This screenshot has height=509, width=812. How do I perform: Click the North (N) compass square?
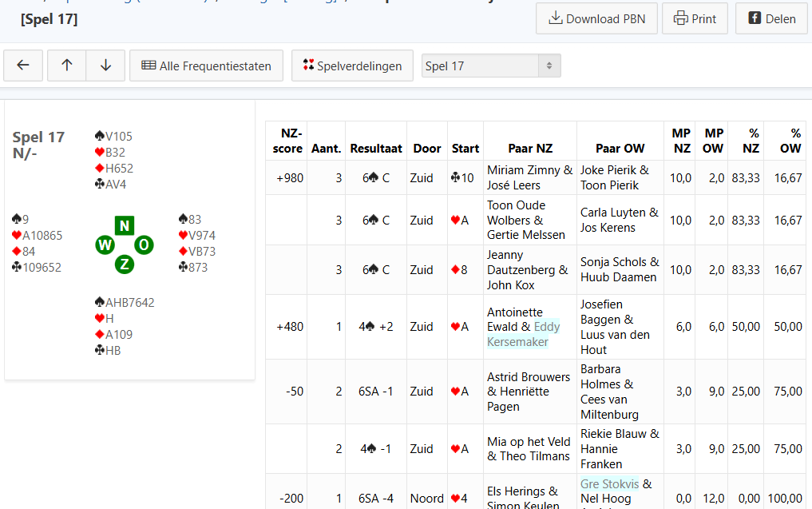click(x=125, y=225)
